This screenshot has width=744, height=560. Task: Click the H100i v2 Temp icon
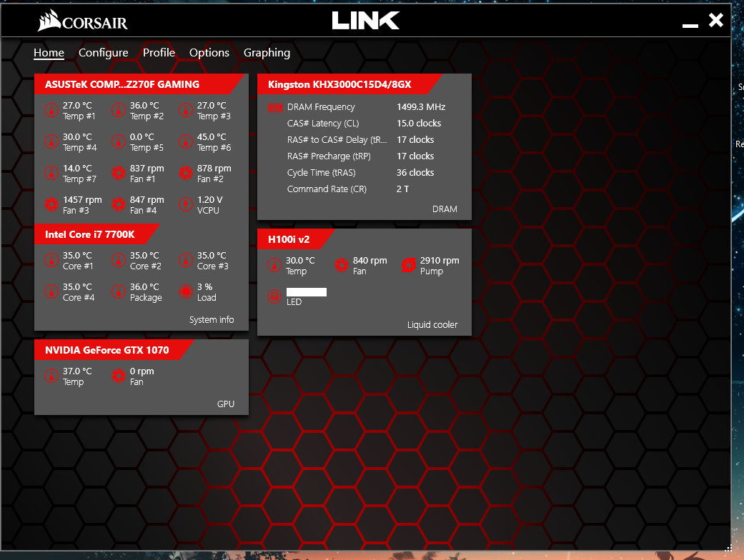274,265
